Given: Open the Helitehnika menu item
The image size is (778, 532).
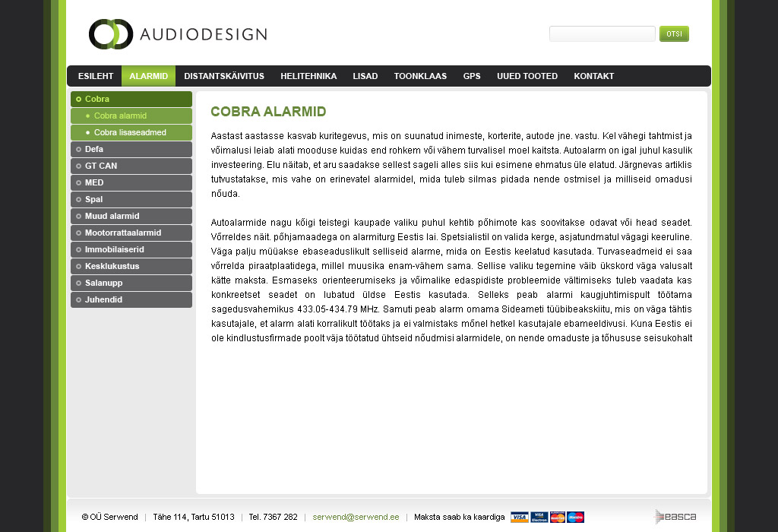Looking at the screenshot, I should pos(308,76).
